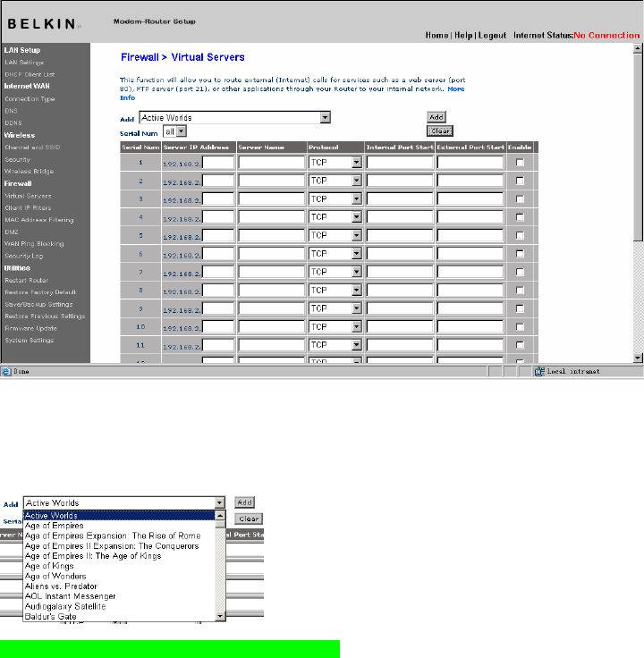Select Audiogalaxy Satellite in list
Screen dimensions: 644x658
point(119,606)
